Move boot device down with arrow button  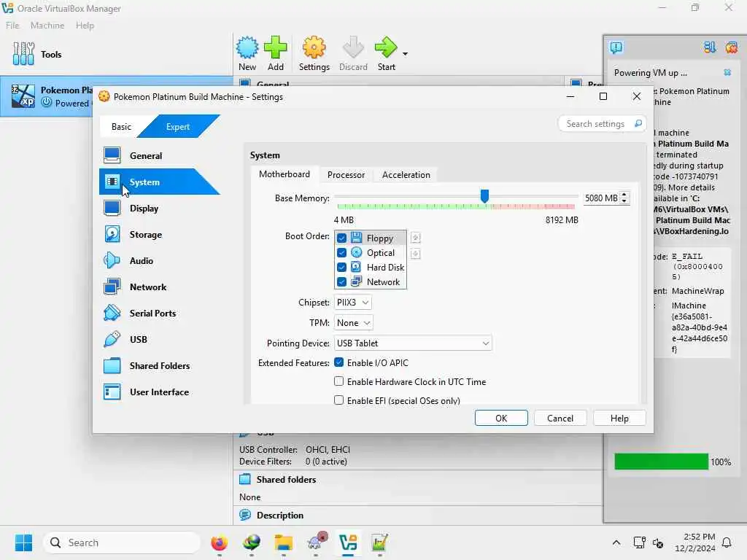415,253
